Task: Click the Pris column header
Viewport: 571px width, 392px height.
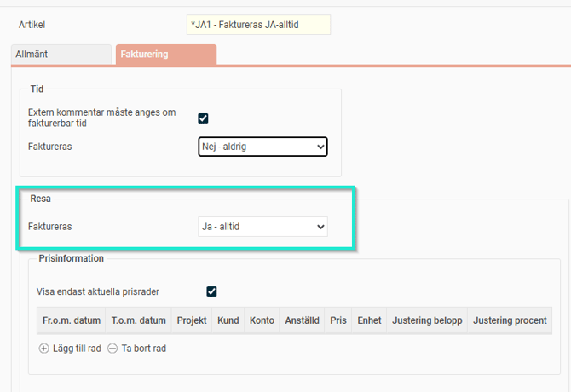Action: [x=338, y=320]
